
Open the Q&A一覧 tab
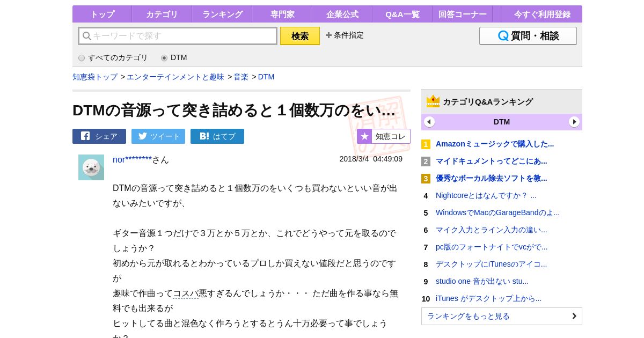(x=402, y=14)
